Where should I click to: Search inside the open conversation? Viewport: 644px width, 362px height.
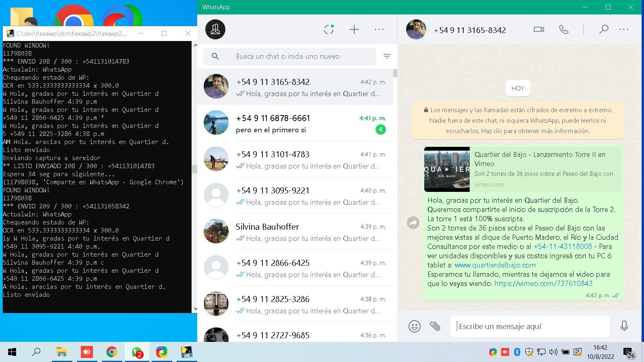(603, 29)
